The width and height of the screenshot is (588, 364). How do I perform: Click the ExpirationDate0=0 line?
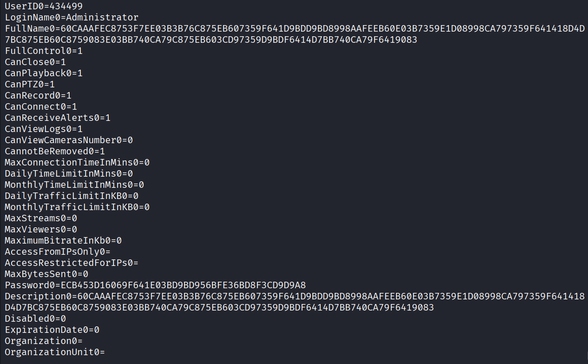[x=52, y=330]
